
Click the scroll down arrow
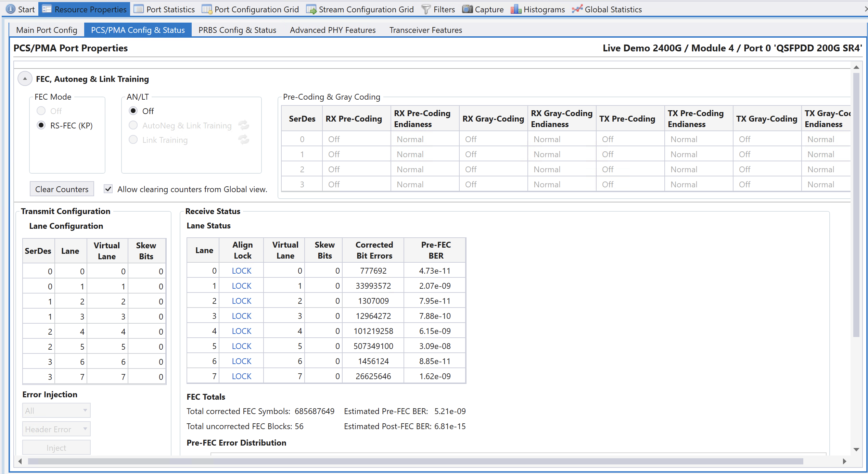pyautogui.click(x=856, y=449)
